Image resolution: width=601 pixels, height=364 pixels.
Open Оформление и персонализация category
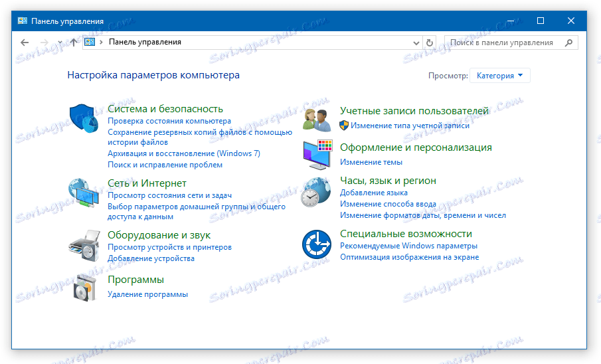416,147
